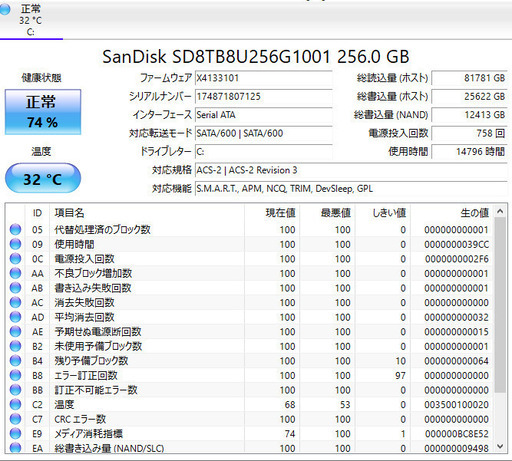Click status icon of row AD
512x461 pixels.
(x=15, y=317)
